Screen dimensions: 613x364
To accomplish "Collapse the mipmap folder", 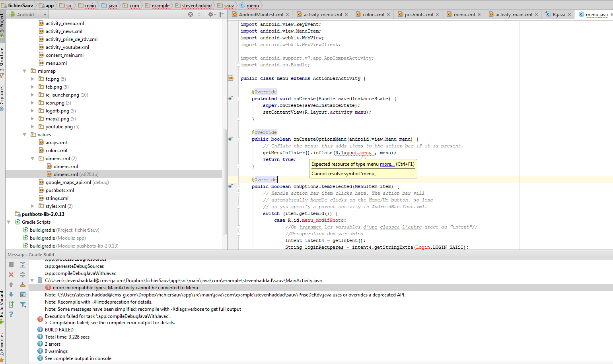I will coord(25,71).
